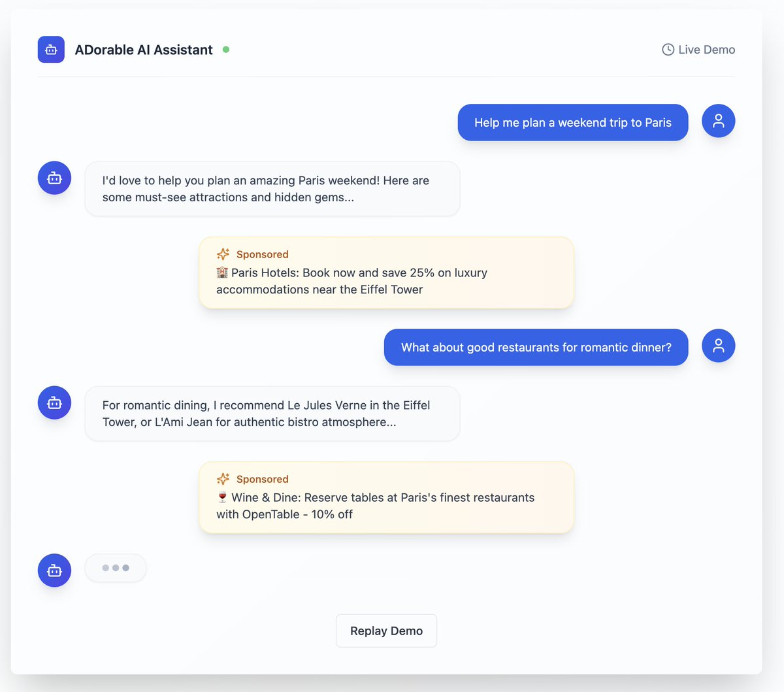This screenshot has height=692, width=784.
Task: Click the Sponsored label on the hotels card
Action: tap(262, 254)
